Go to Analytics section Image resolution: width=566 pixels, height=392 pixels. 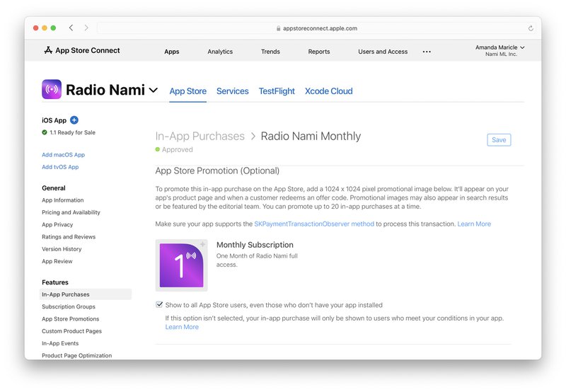(220, 52)
